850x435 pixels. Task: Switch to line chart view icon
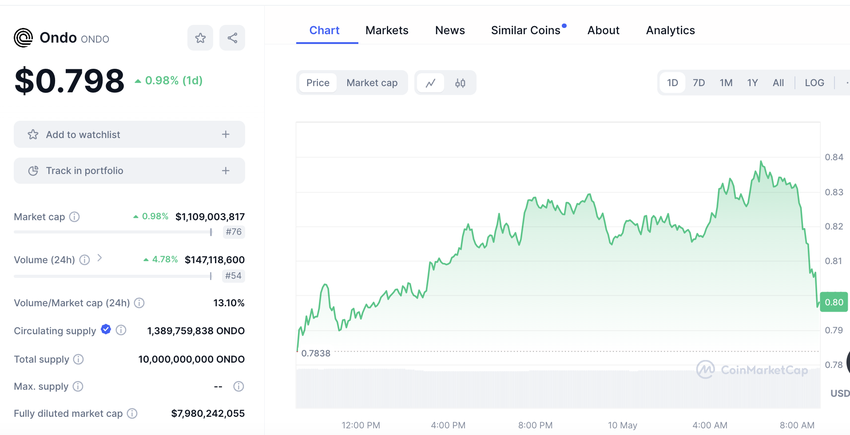(430, 83)
